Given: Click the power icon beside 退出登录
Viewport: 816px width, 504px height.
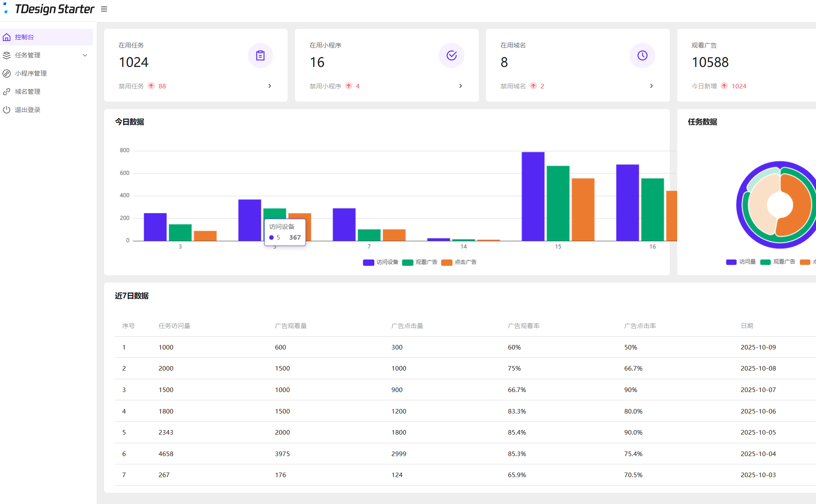Looking at the screenshot, I should (x=7, y=110).
